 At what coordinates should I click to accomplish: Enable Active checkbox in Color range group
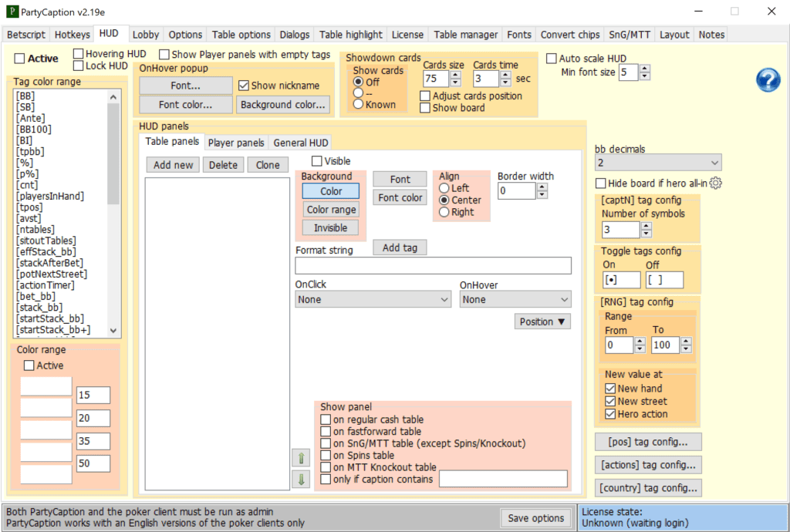click(29, 365)
